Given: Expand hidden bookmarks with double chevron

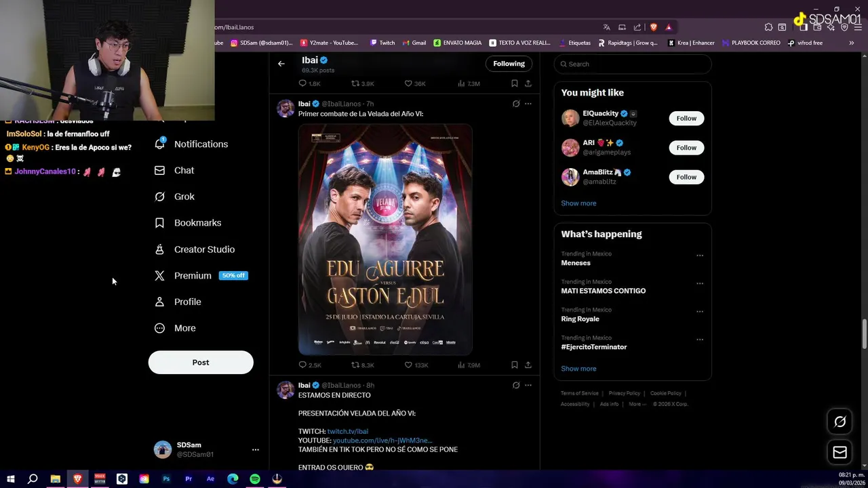Looking at the screenshot, I should coord(851,43).
